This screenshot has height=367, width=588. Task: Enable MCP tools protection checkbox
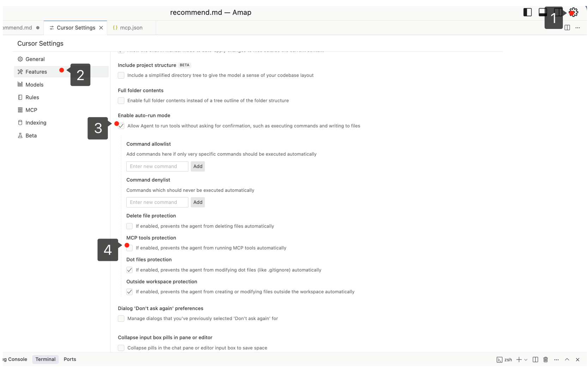[x=130, y=248]
